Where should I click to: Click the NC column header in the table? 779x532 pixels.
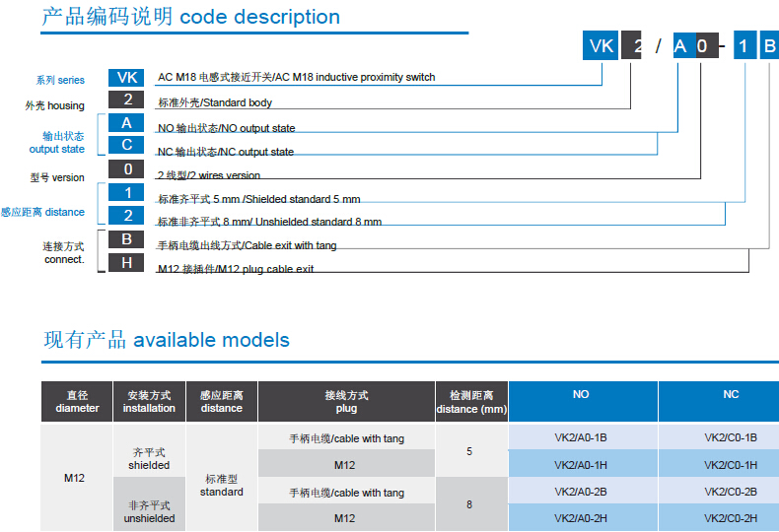(x=730, y=395)
